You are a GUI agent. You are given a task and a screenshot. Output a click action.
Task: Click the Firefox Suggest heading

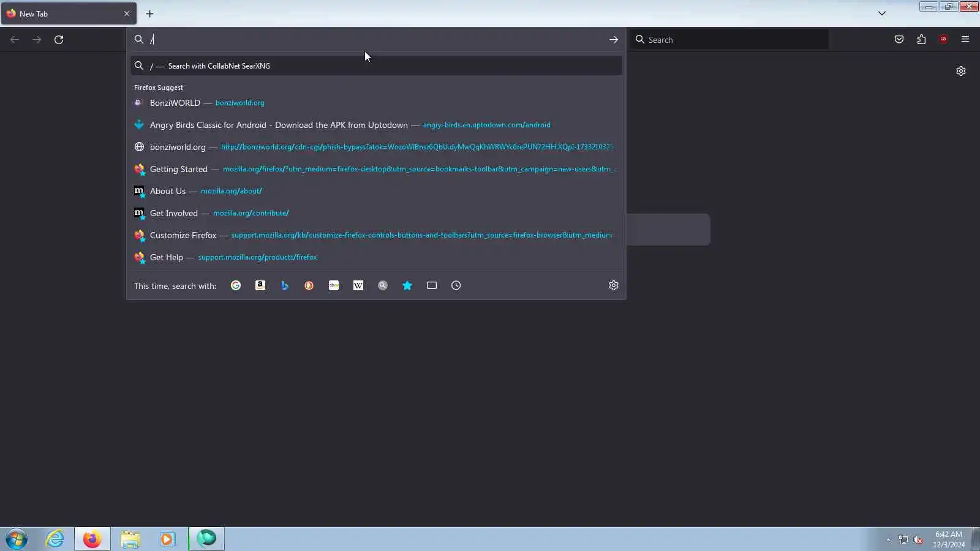(159, 88)
